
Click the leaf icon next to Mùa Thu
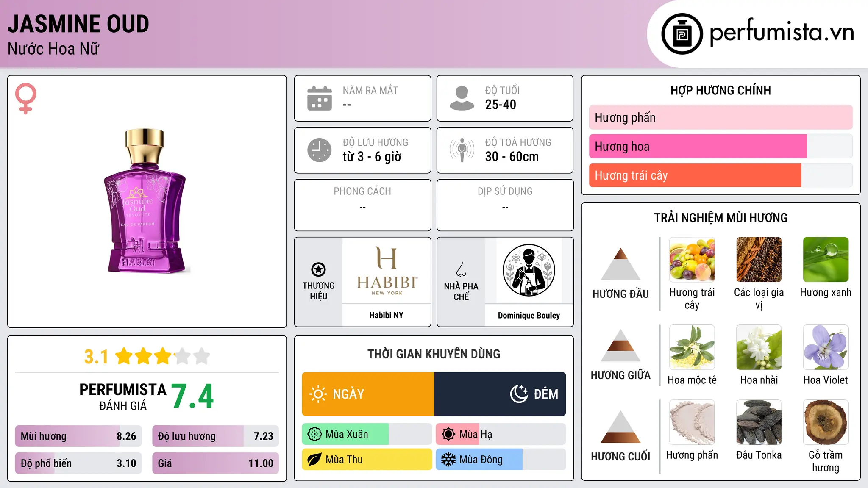(x=314, y=460)
